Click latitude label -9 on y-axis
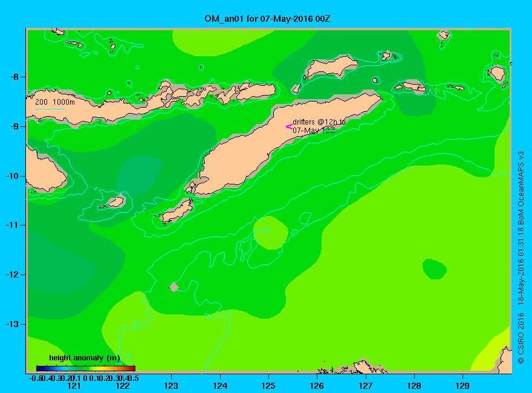Screen dimensions: 532x393 [14, 126]
